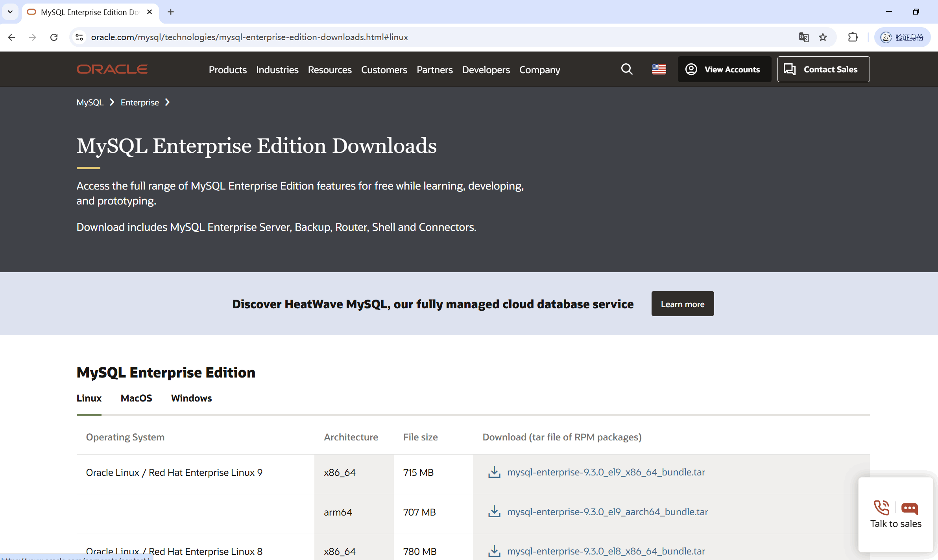Click the site information icon beside URL
Image resolution: width=938 pixels, height=560 pixels.
79,37
